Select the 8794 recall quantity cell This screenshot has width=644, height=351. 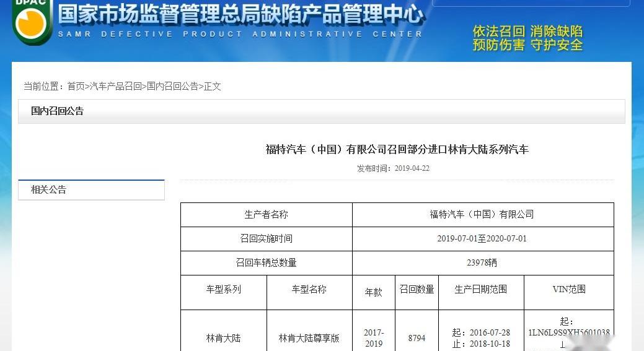(417, 331)
